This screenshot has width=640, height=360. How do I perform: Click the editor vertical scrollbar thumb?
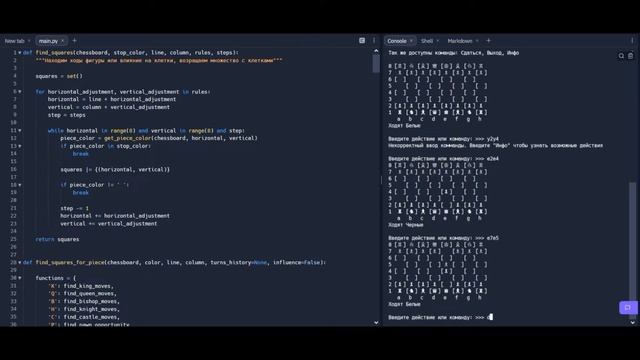(x=376, y=64)
